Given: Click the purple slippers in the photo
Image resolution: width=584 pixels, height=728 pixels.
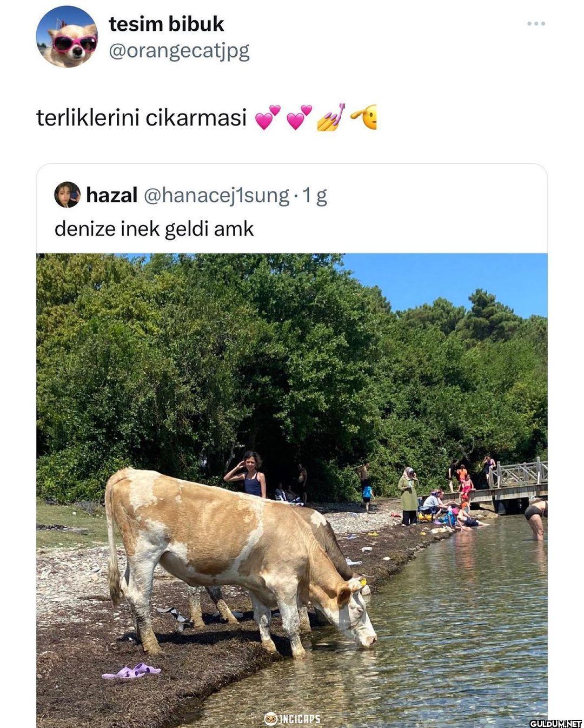Looking at the screenshot, I should [132, 671].
